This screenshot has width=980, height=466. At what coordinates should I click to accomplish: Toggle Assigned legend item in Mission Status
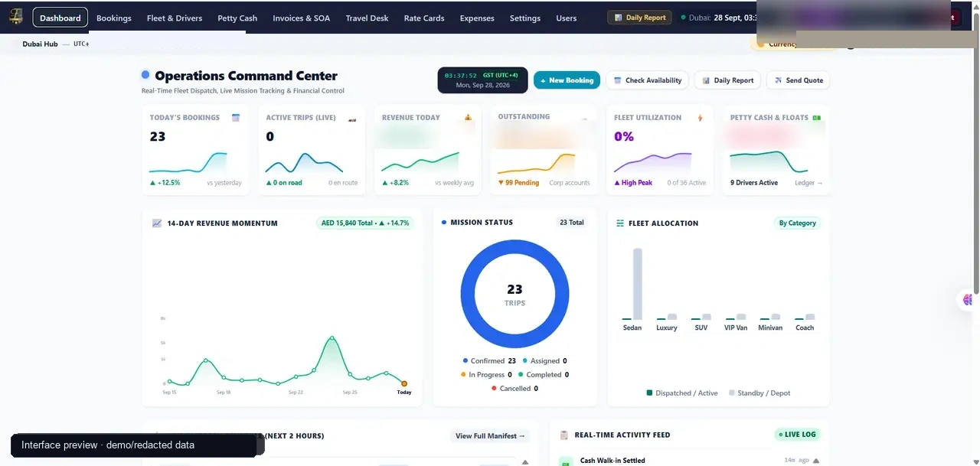[544, 361]
